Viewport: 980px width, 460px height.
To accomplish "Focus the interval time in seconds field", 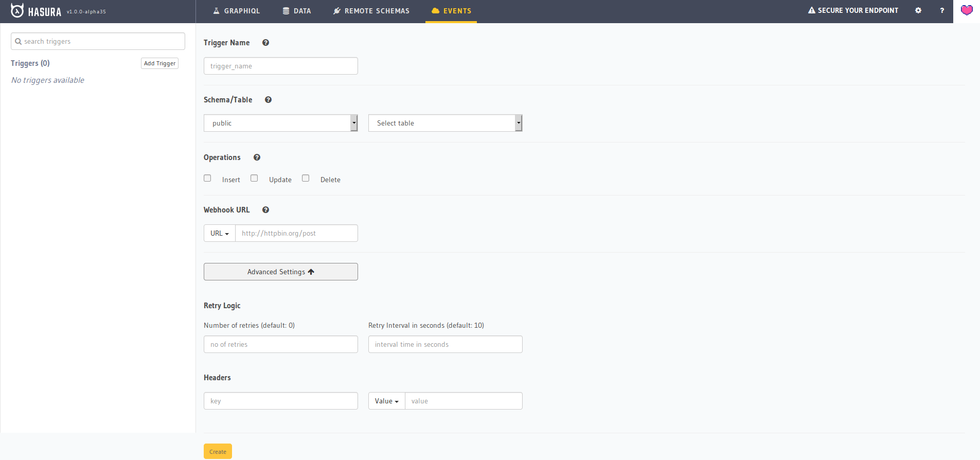I will pyautogui.click(x=446, y=344).
